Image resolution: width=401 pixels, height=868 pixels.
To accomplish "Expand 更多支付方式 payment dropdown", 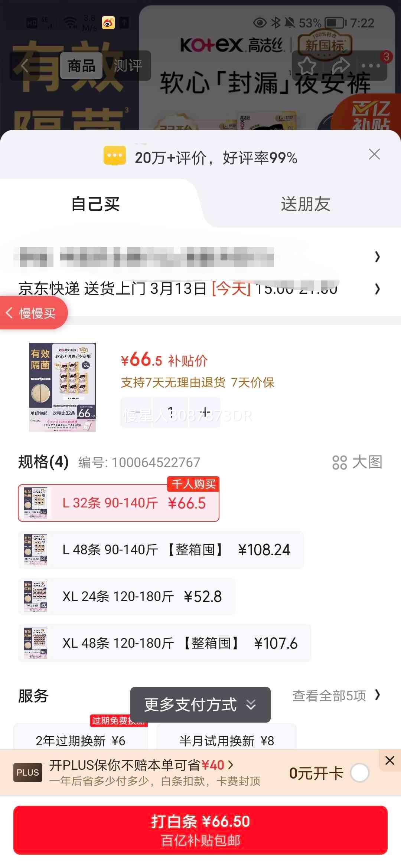I will tap(200, 705).
